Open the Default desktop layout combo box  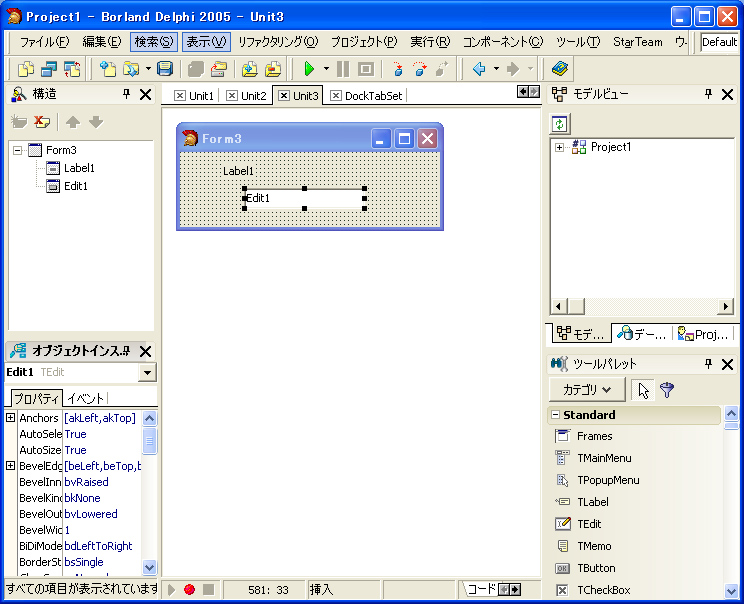pos(719,42)
